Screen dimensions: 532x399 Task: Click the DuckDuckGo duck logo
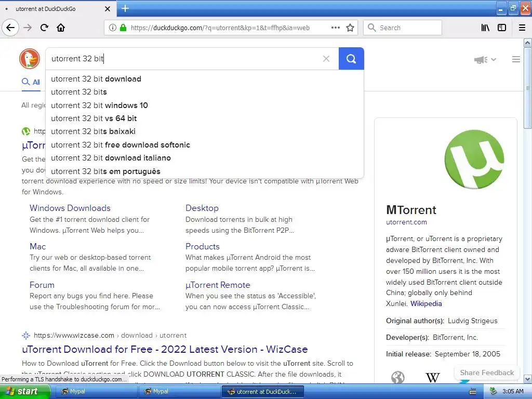coord(30,59)
